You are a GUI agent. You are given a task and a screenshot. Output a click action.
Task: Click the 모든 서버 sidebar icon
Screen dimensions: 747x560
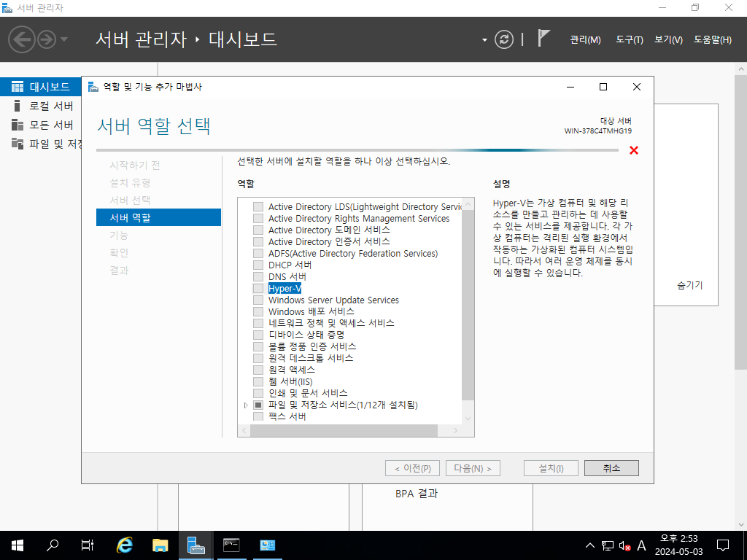tap(18, 125)
